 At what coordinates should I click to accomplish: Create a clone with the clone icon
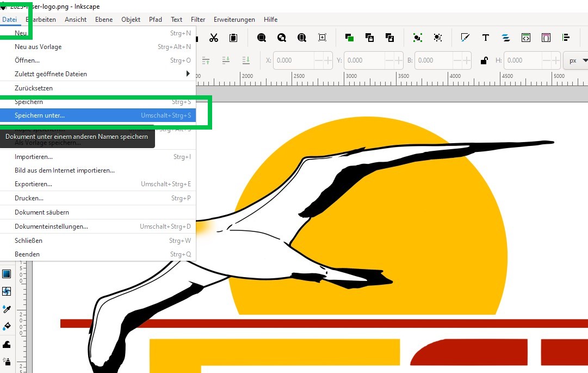(369, 38)
